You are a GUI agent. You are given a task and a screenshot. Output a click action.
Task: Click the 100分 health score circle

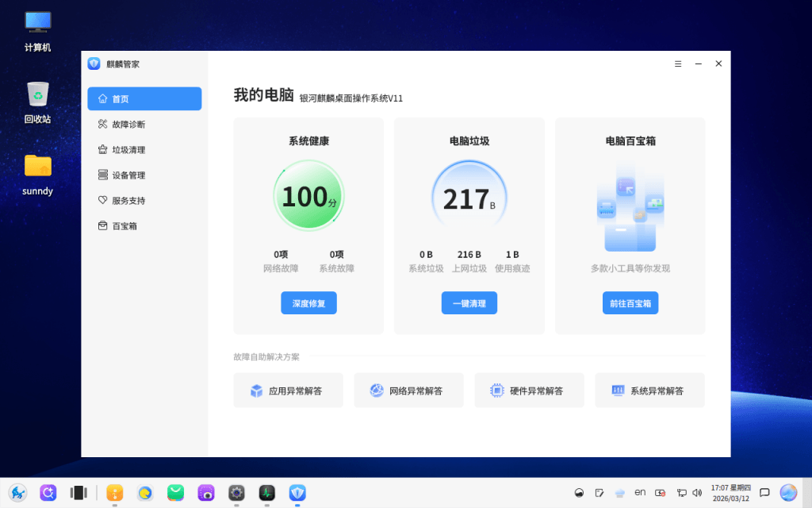[308, 196]
